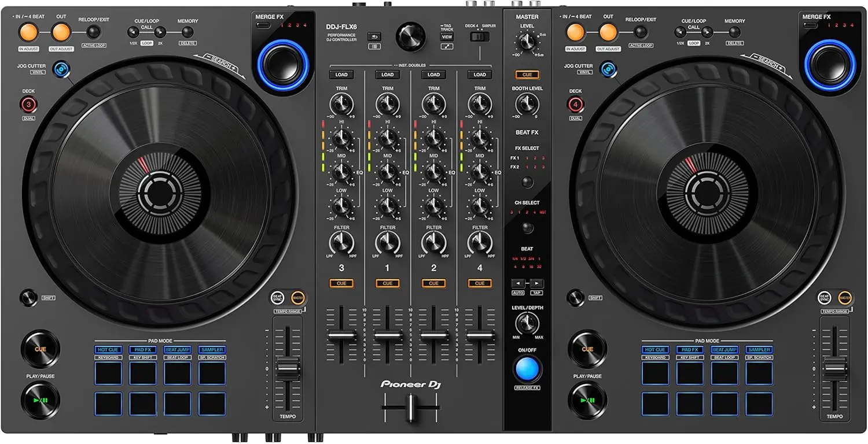
Task: Double the loop with right deck 2X arrow
Action: click(x=707, y=32)
